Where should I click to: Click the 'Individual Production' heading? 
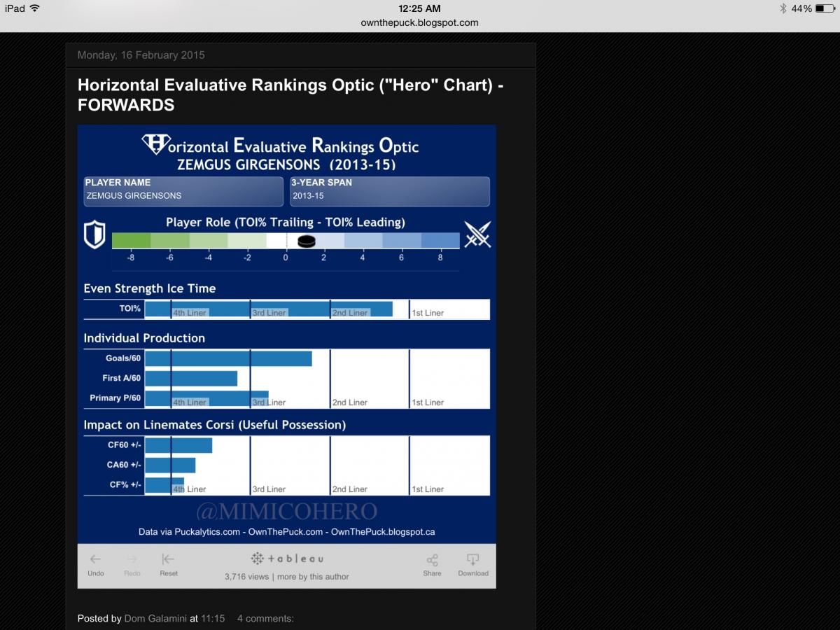(x=144, y=338)
